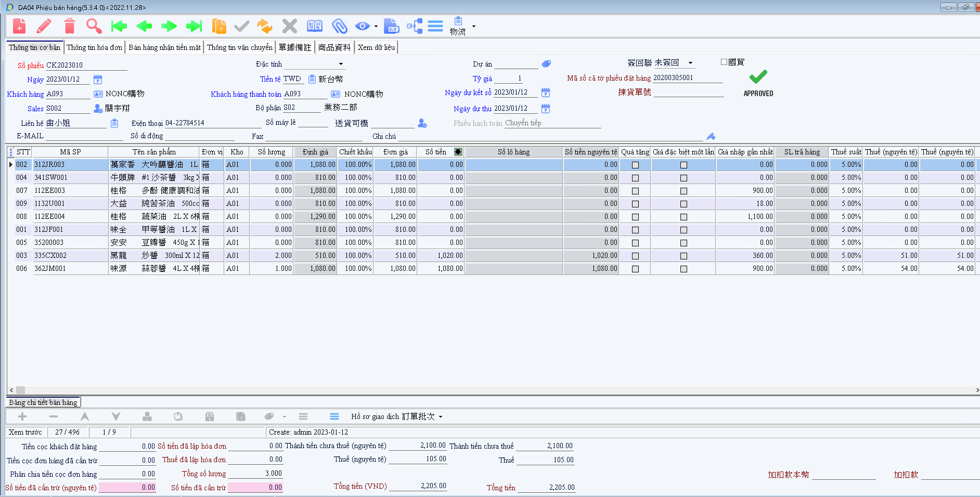Switch to Bán hàng nhận tiền mặt tab
The width and height of the screenshot is (980, 497).
[x=164, y=47]
